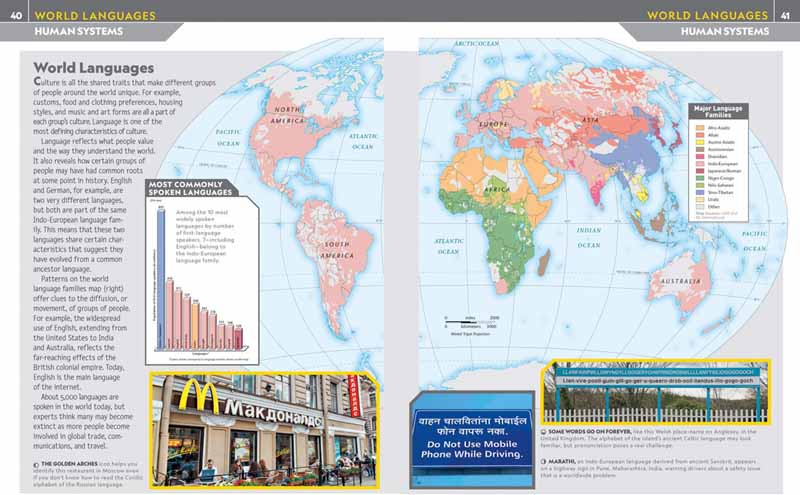
Task: Select the Altaic legend swatch
Action: [x=700, y=135]
